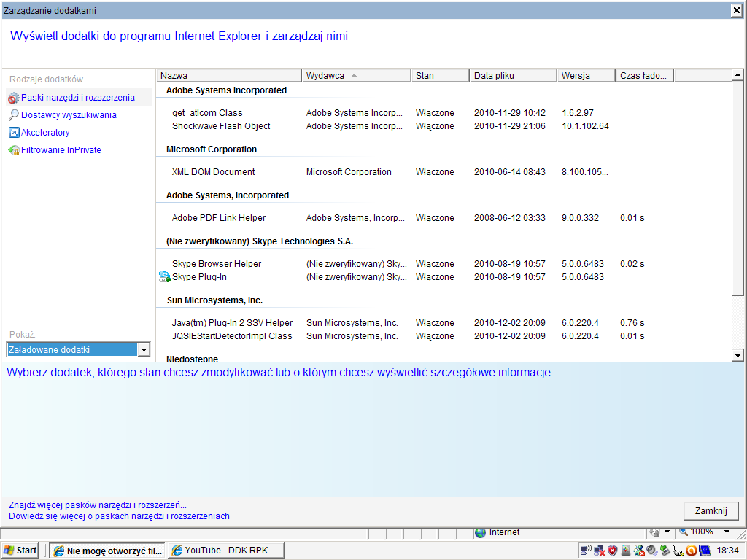Image resolution: width=747 pixels, height=560 pixels.
Task: Click the sort arrow in Wydawca column
Action: coord(354,76)
